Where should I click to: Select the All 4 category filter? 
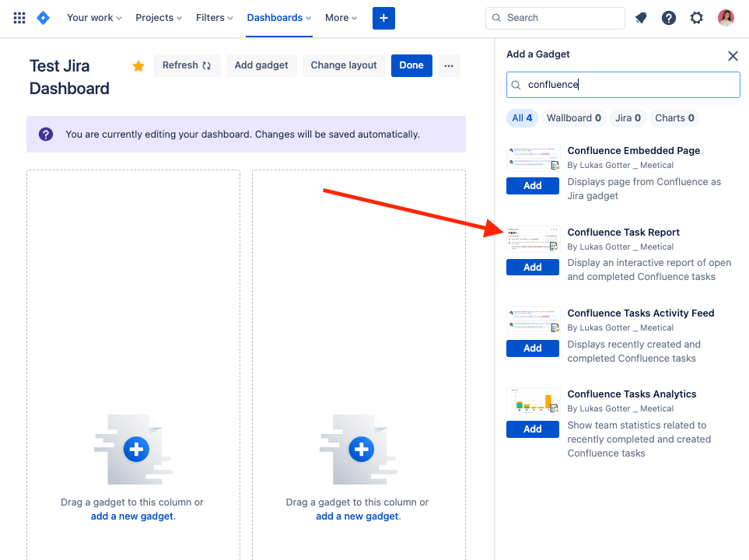[x=522, y=118]
